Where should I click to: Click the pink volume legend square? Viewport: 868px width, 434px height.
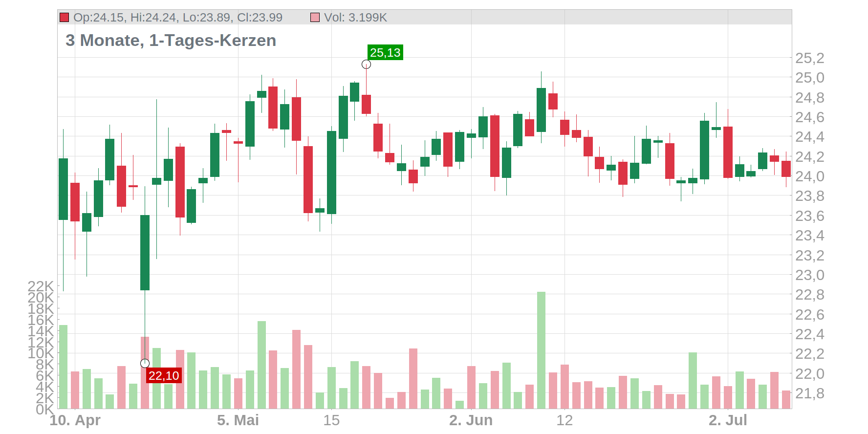315,18
